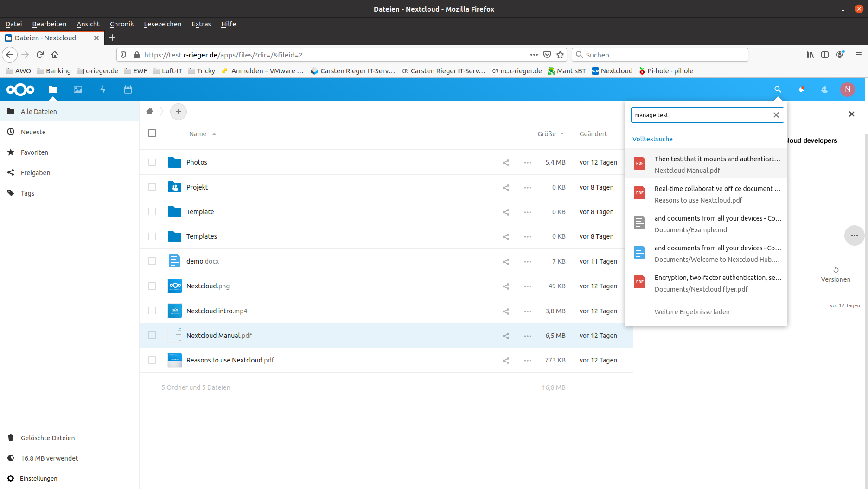Sort files by Geändert column

(593, 134)
